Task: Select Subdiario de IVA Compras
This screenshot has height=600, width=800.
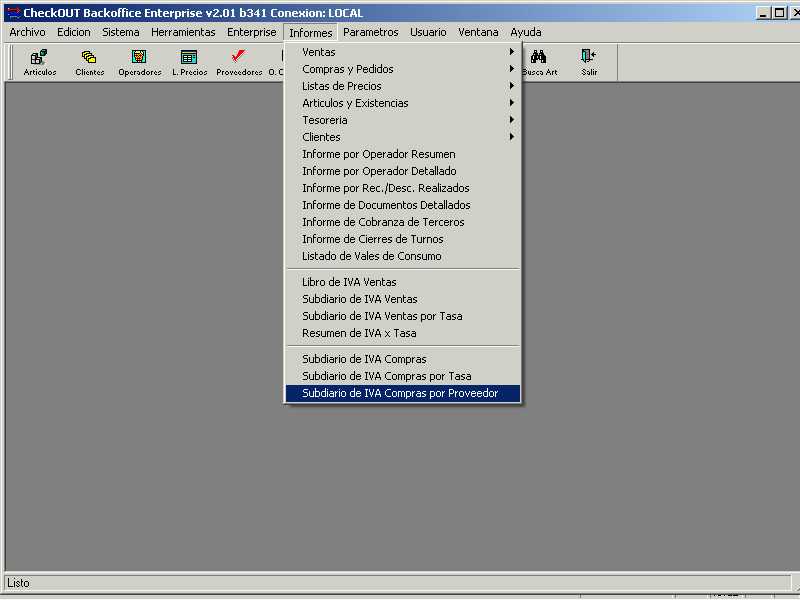Action: [x=403, y=359]
